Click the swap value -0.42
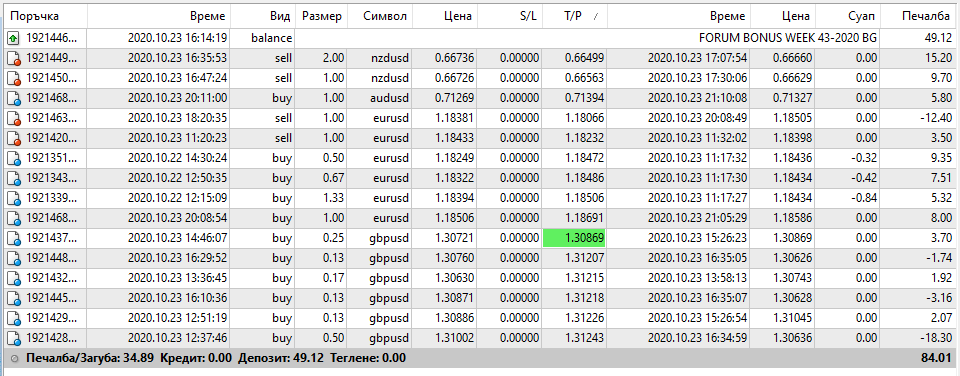Viewport: 960px width, 376px height. click(865, 178)
